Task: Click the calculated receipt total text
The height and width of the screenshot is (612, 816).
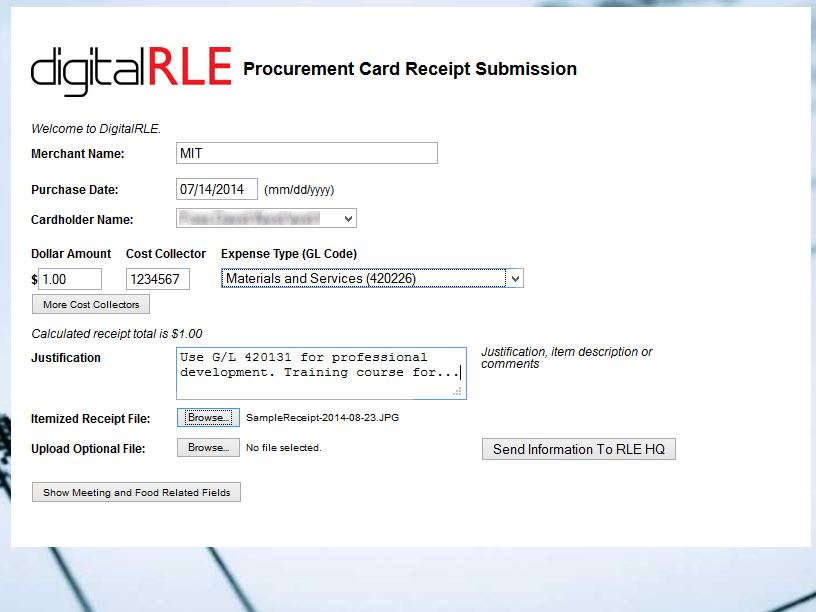Action: 117,334
